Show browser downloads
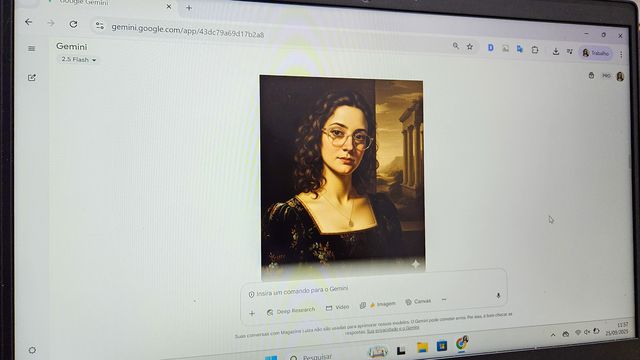 point(556,51)
